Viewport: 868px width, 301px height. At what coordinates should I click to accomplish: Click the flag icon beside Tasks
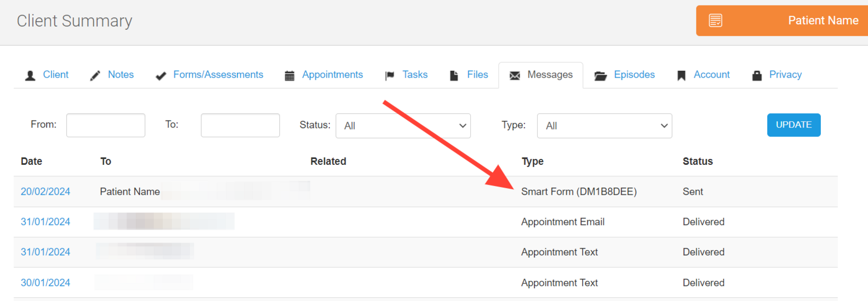pos(390,75)
